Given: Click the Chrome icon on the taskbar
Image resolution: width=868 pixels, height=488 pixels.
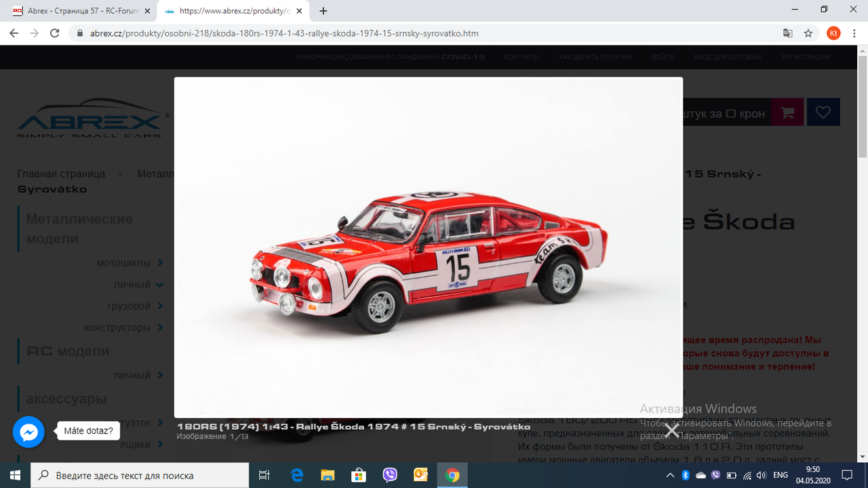Looking at the screenshot, I should pyautogui.click(x=452, y=475).
